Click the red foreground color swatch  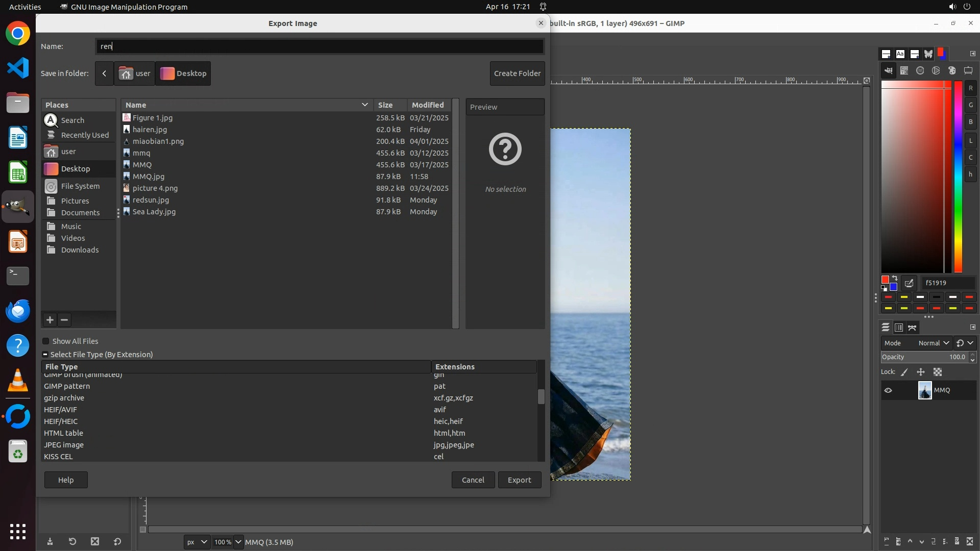pyautogui.click(x=885, y=280)
